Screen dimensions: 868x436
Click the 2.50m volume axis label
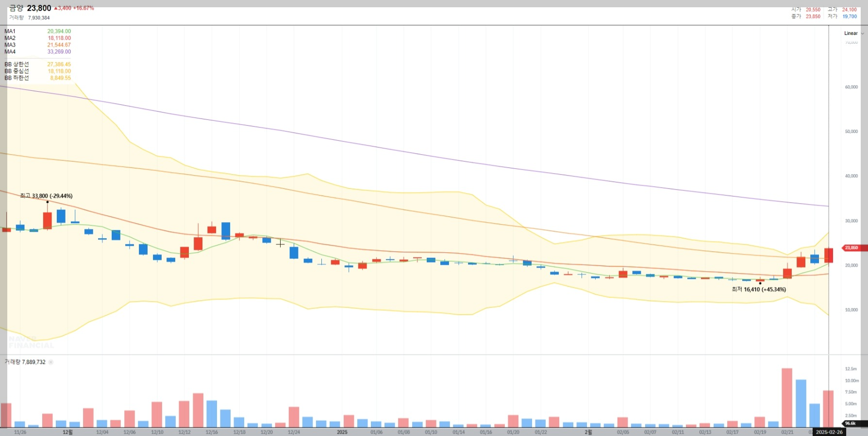click(851, 416)
